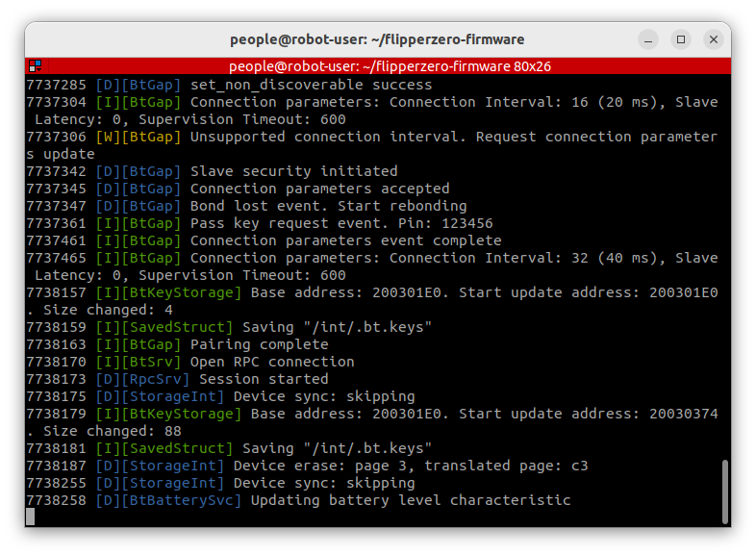Maximize the terminal window
Image resolution: width=756 pixels, height=555 pixels.
click(681, 39)
